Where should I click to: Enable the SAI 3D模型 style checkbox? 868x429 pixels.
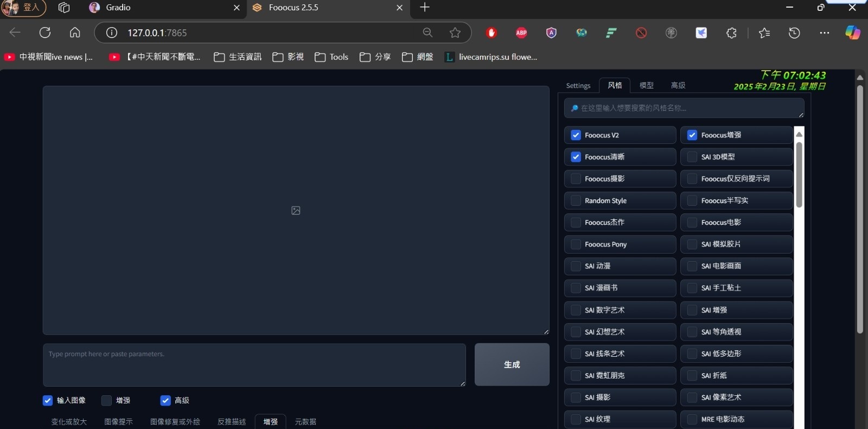tap(692, 157)
